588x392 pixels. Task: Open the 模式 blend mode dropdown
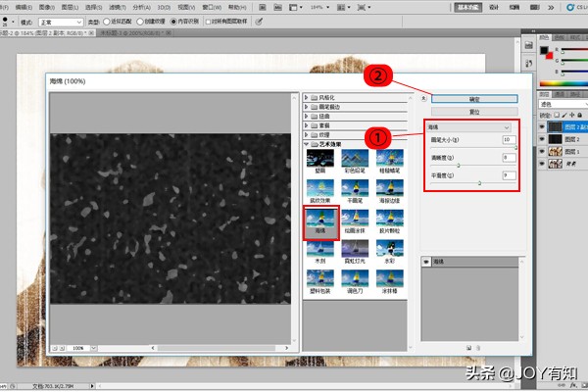pos(61,23)
